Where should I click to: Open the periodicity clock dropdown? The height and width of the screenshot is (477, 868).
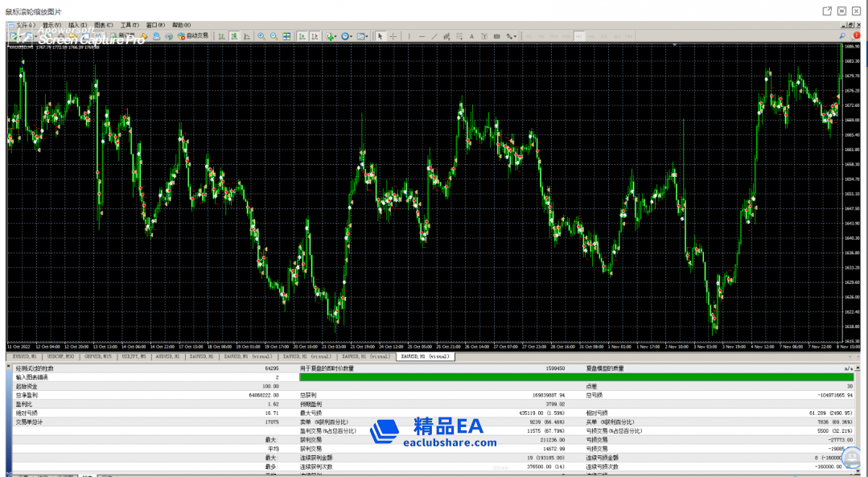pos(347,36)
